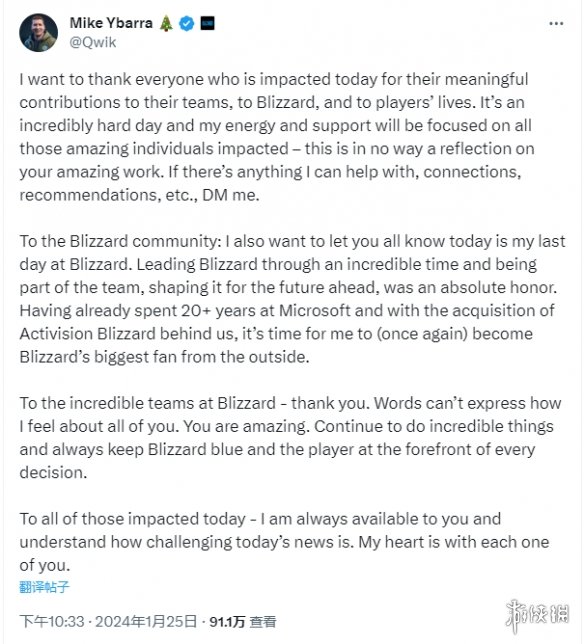Click the 2024年1月25日 post date

[146, 621]
